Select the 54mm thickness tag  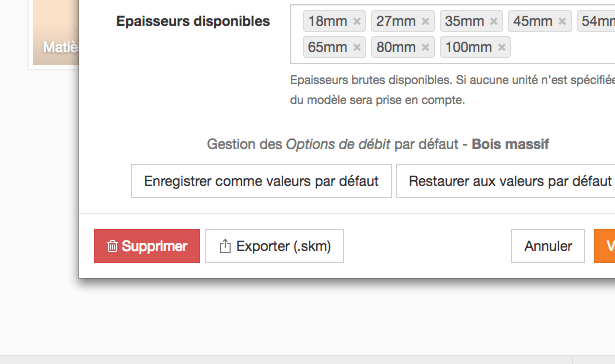(x=596, y=21)
